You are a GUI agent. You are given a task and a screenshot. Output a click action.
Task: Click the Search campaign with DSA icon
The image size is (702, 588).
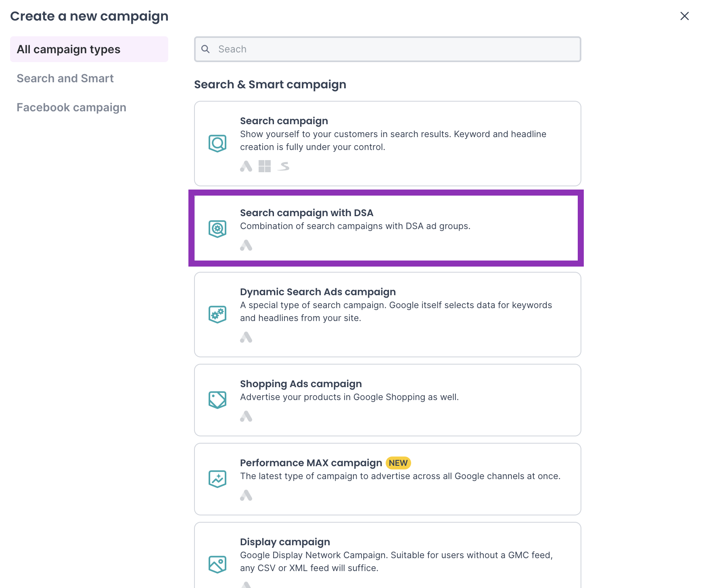click(217, 229)
